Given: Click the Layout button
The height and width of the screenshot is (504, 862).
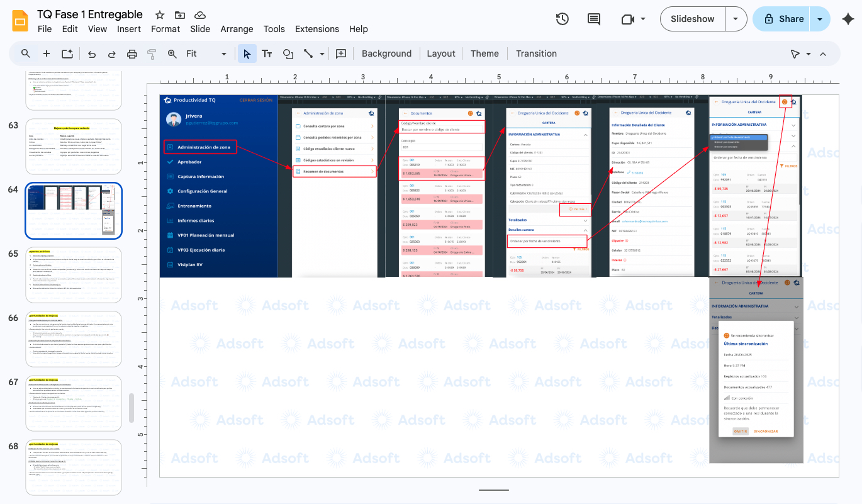Looking at the screenshot, I should 441,53.
